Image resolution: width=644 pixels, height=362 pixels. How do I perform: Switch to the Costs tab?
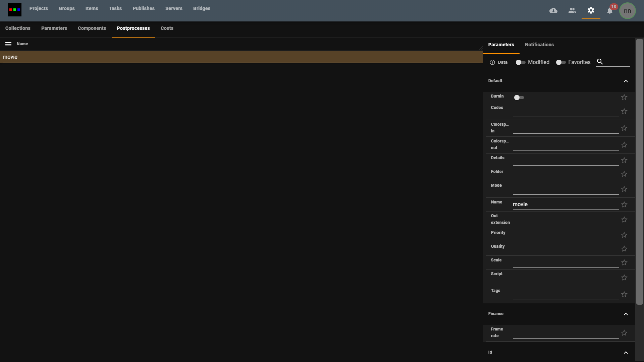pyautogui.click(x=167, y=28)
